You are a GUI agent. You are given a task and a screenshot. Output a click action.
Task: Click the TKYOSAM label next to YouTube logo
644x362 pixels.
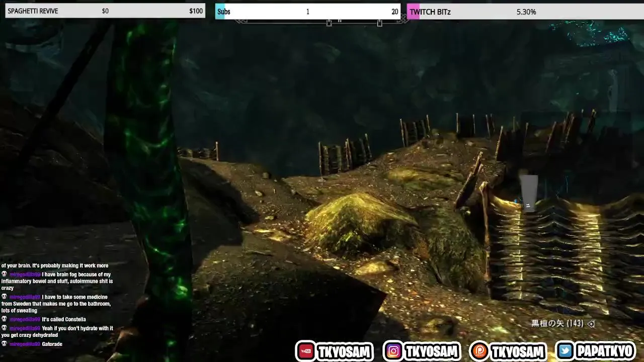[345, 352]
